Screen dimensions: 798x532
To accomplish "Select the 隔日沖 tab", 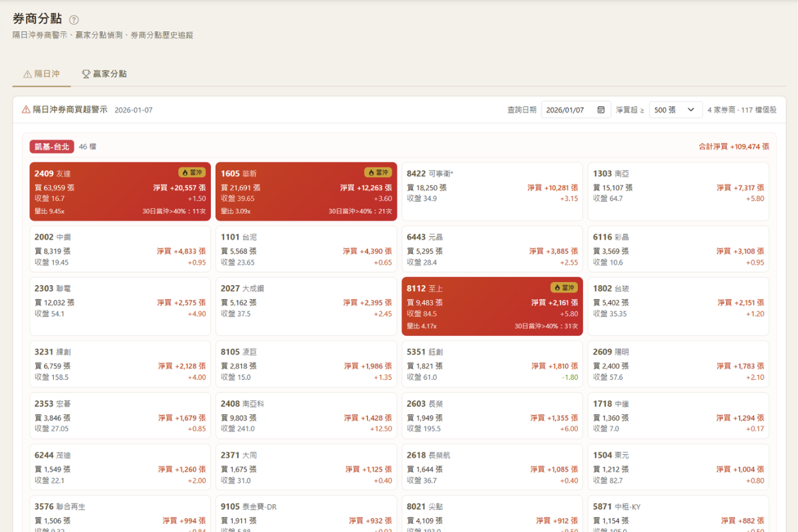I will [43, 74].
